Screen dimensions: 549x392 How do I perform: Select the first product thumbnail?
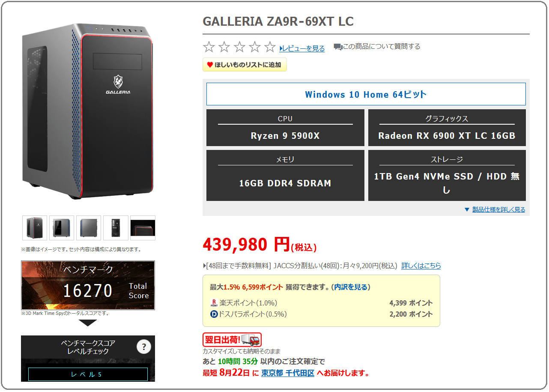point(35,228)
